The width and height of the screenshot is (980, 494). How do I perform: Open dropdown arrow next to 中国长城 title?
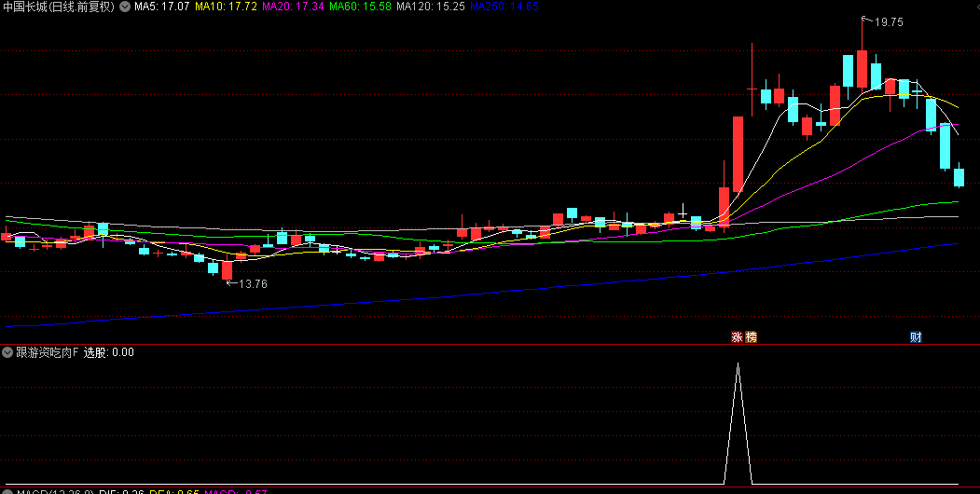click(x=124, y=7)
